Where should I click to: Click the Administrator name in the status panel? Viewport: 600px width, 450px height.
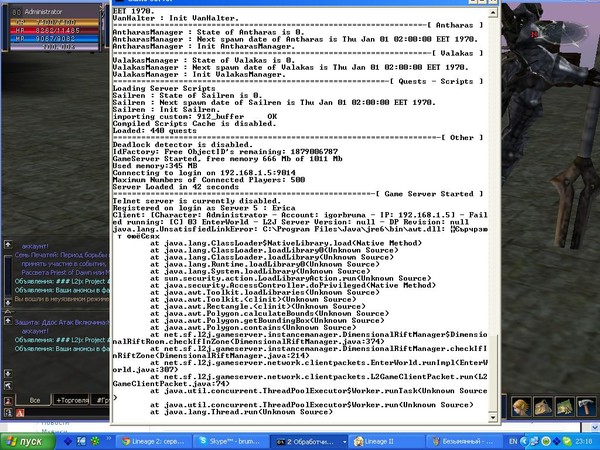point(43,12)
